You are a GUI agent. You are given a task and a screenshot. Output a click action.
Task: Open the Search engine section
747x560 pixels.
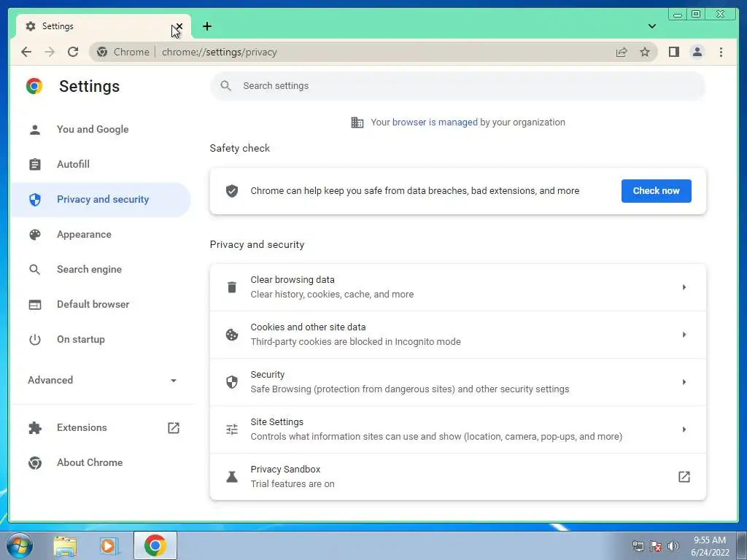101,270
